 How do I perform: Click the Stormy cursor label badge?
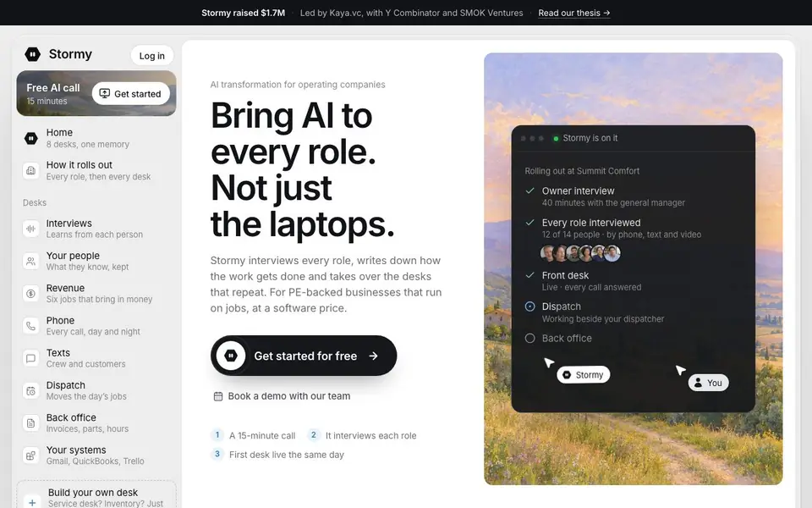583,375
